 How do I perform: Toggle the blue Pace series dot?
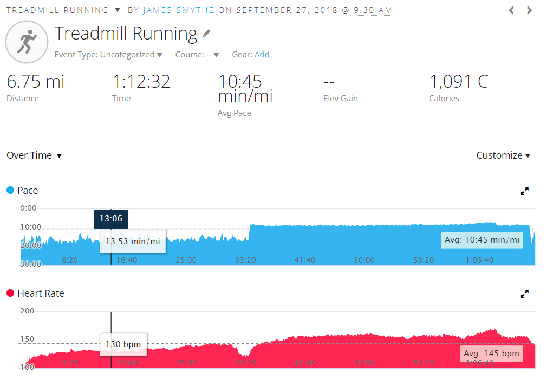pyautogui.click(x=10, y=190)
